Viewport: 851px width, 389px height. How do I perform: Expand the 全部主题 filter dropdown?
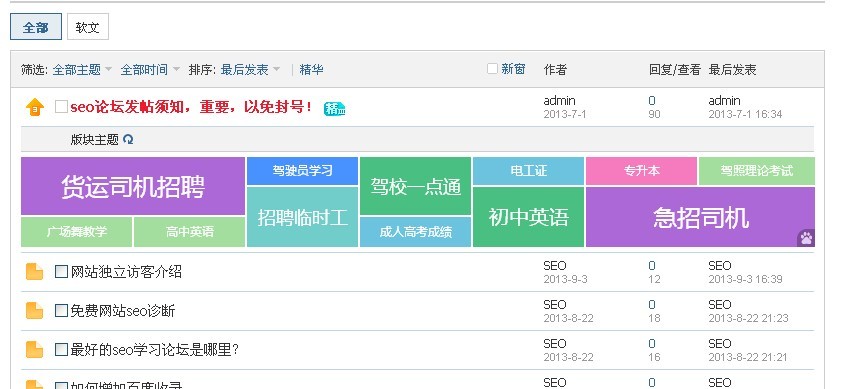click(x=82, y=69)
